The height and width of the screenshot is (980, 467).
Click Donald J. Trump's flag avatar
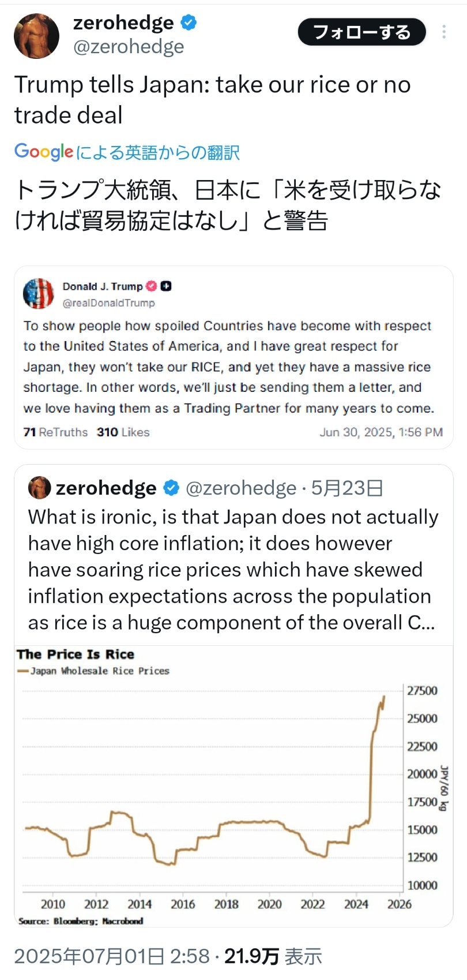pyautogui.click(x=38, y=294)
